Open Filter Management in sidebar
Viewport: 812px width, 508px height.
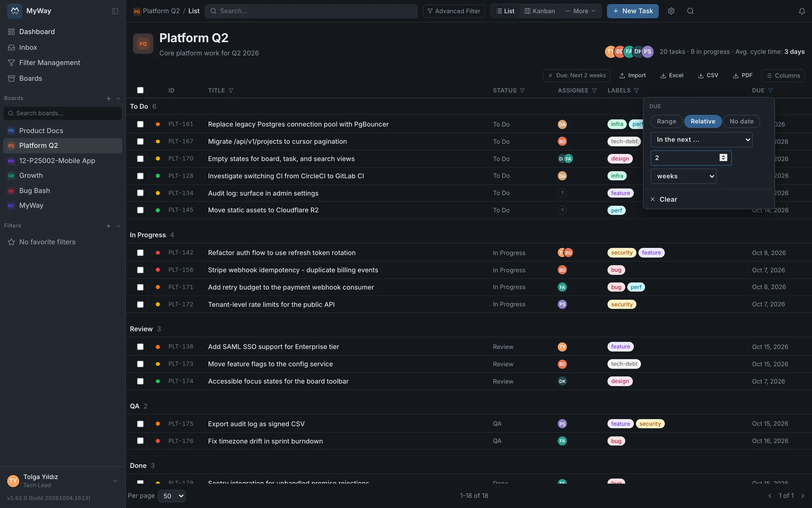[x=63, y=63]
